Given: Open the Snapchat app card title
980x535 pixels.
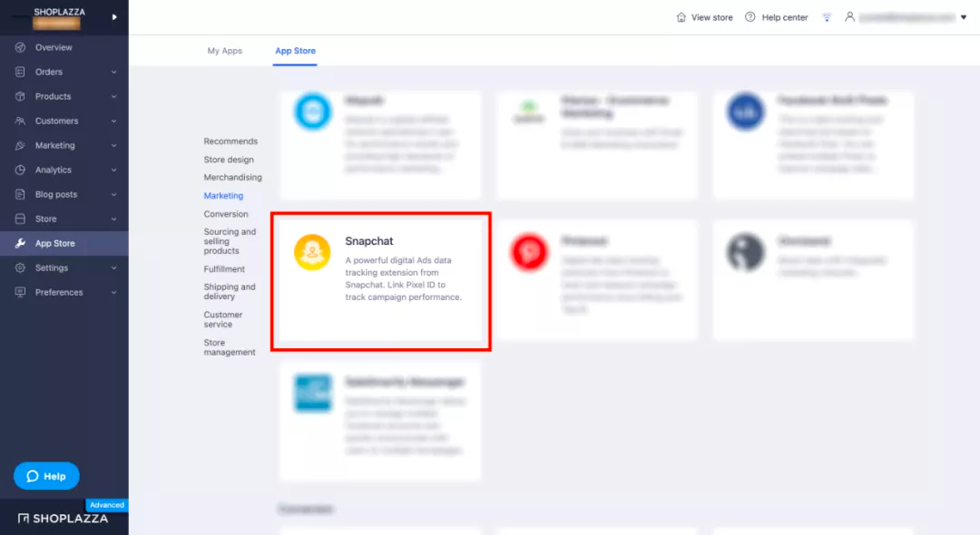Looking at the screenshot, I should coord(369,241).
